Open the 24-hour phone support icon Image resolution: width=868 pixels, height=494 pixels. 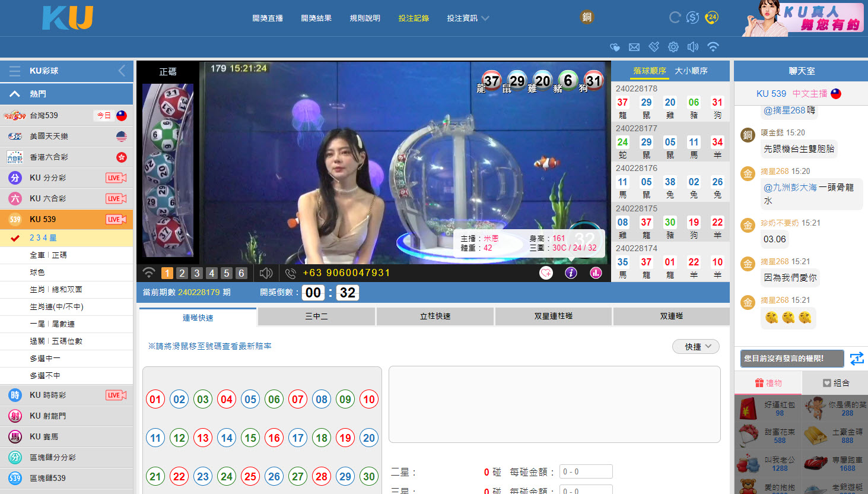(711, 18)
